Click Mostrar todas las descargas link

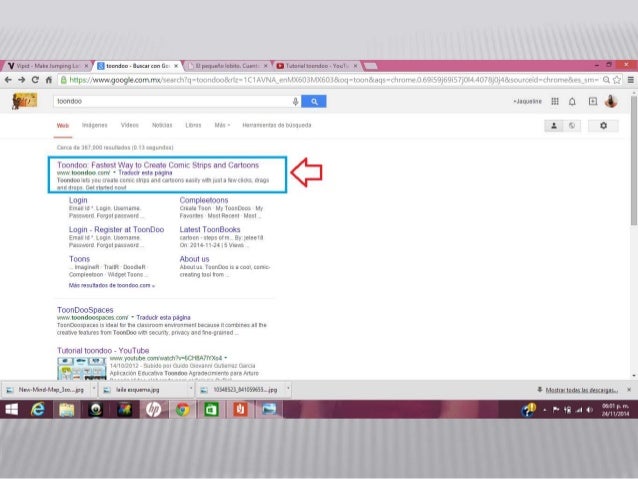(x=581, y=390)
